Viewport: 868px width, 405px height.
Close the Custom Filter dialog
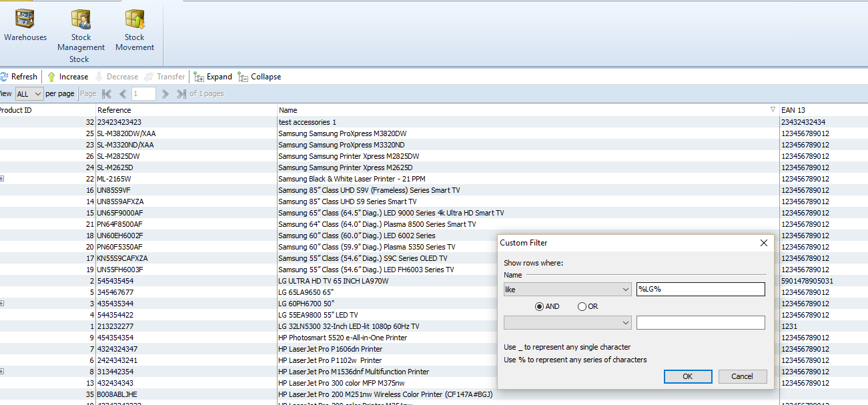tap(764, 244)
